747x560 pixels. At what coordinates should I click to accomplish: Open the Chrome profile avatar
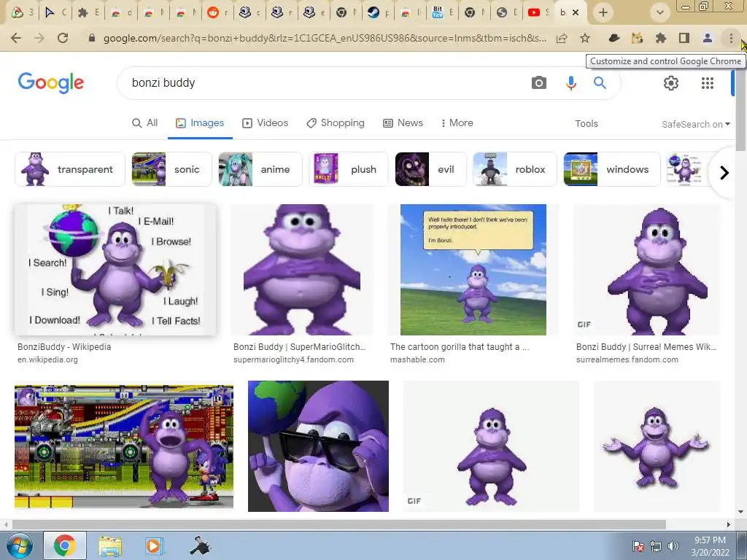708,38
